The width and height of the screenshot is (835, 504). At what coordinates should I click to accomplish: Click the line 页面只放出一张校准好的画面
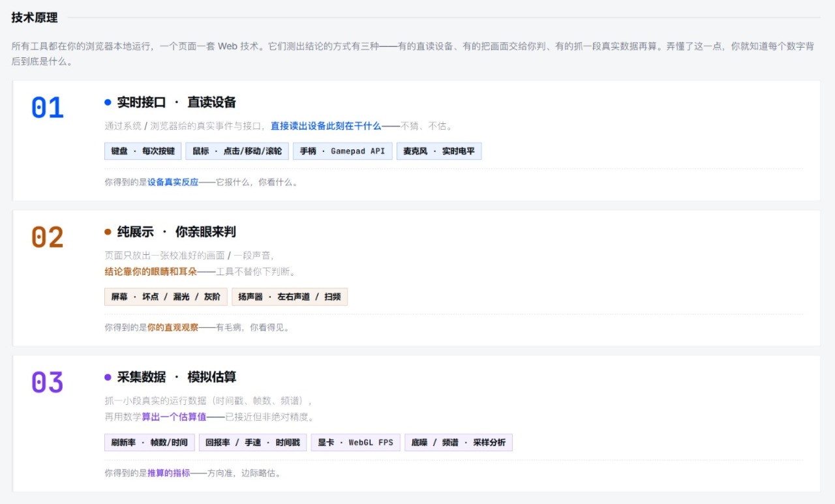[x=189, y=256]
